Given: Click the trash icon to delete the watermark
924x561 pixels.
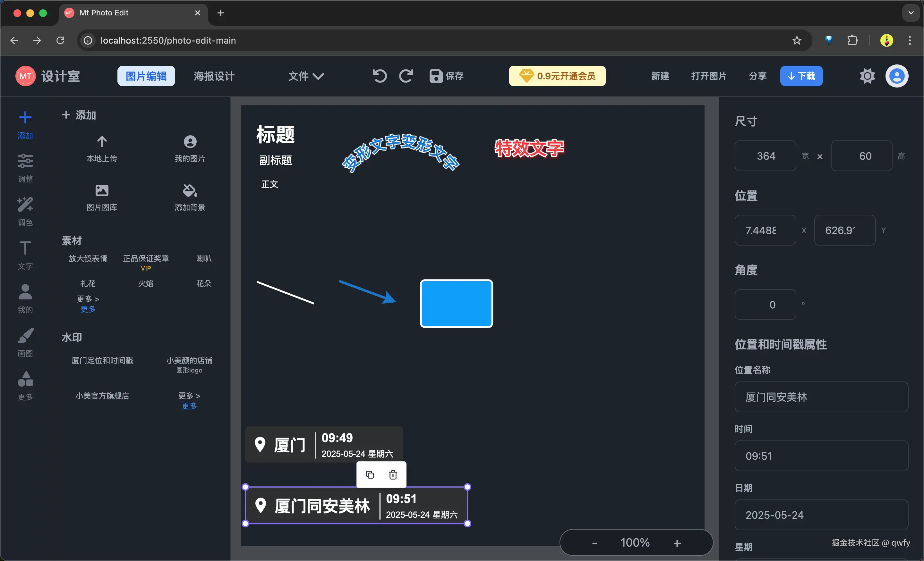Looking at the screenshot, I should [x=393, y=475].
